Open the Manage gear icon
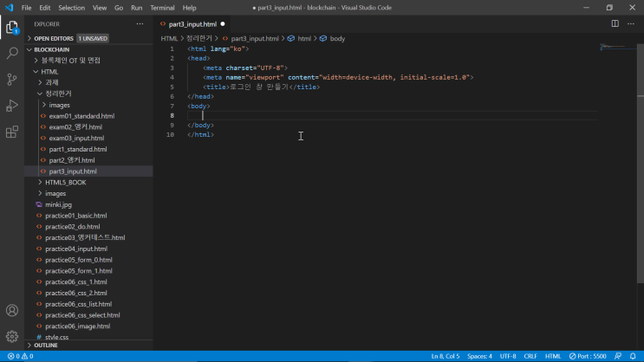 pos(12,337)
